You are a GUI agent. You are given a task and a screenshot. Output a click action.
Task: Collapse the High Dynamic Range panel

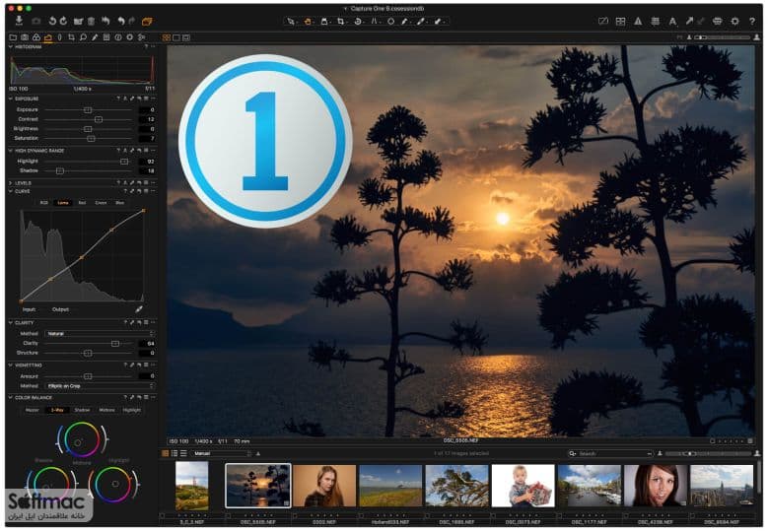(10, 151)
